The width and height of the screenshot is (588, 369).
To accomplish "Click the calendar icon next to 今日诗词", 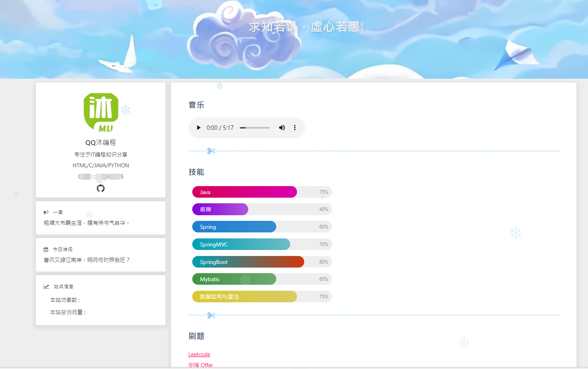I will tap(46, 249).
